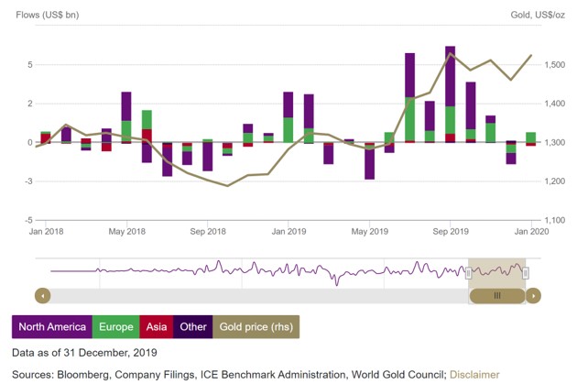
Task: Click the tallest bar at Sep 2019
Action: click(x=450, y=94)
